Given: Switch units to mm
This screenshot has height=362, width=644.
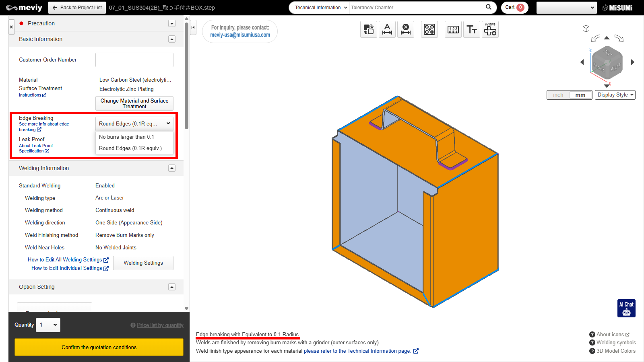Looking at the screenshot, I should [x=580, y=95].
